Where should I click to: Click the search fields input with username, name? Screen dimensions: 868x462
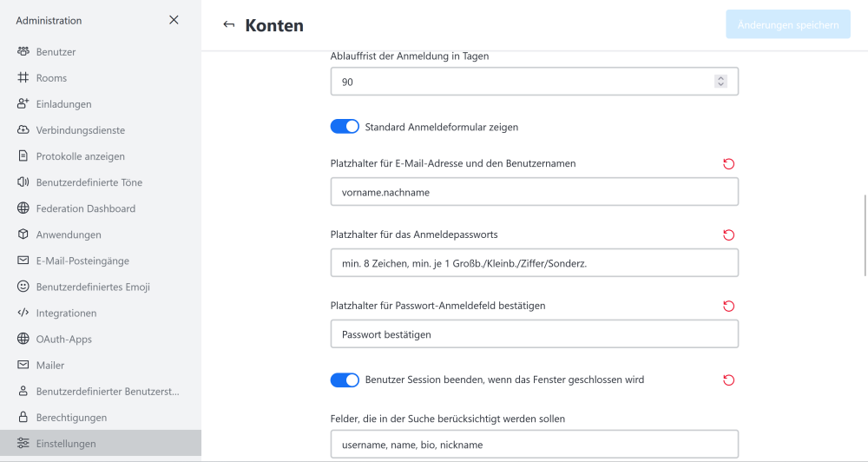click(x=534, y=445)
